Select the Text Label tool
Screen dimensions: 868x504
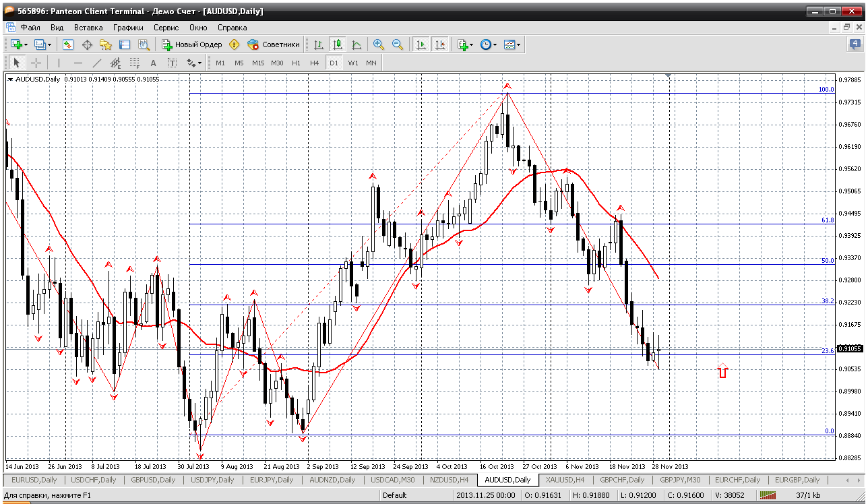[172, 63]
